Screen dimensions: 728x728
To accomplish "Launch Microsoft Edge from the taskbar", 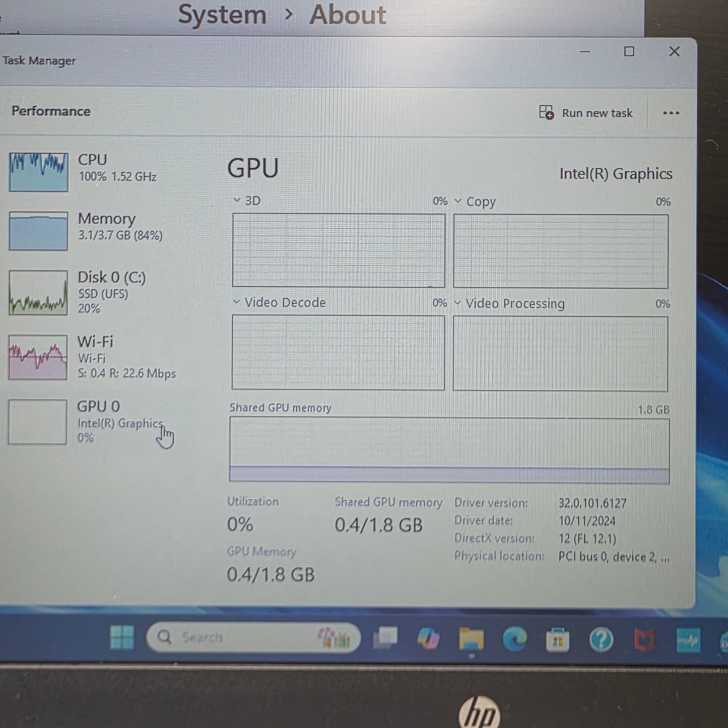I will coord(514,639).
